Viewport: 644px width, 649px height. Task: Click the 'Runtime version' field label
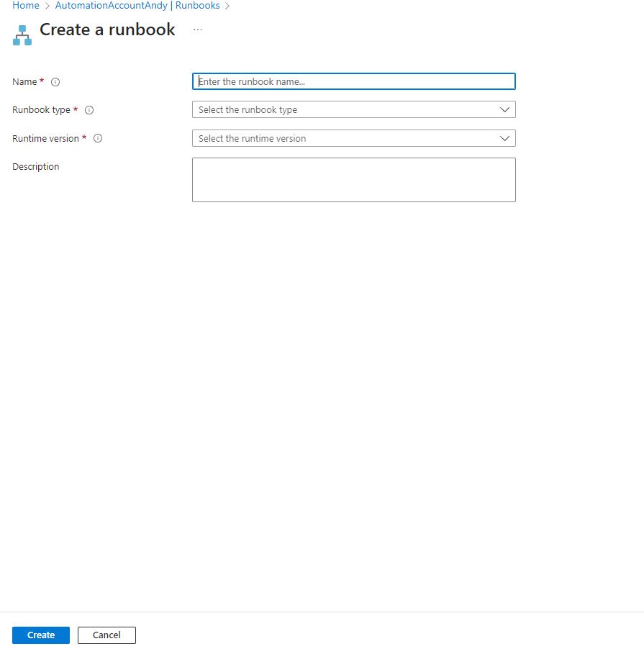(x=45, y=139)
